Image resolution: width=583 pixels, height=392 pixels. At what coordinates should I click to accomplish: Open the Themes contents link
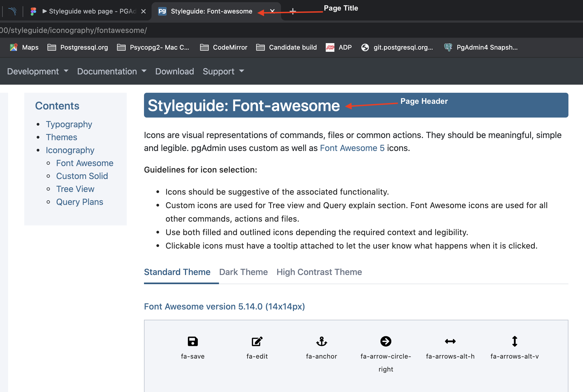[x=61, y=137]
